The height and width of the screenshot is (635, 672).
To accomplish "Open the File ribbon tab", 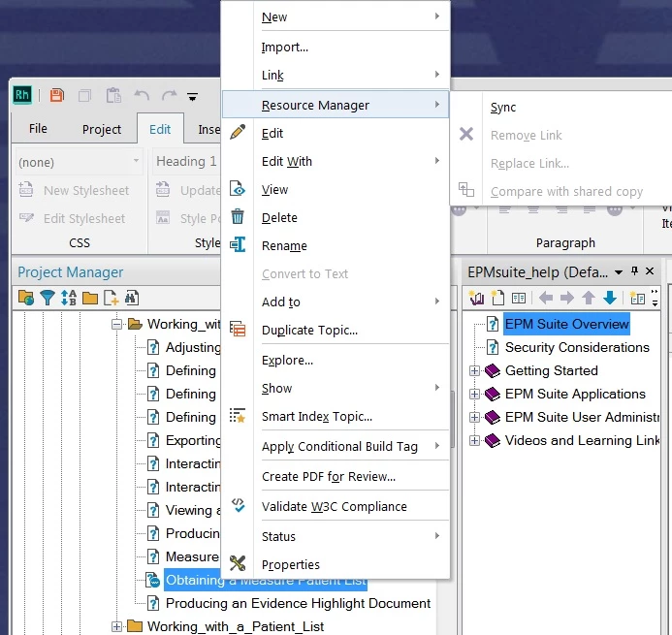I will point(38,129).
